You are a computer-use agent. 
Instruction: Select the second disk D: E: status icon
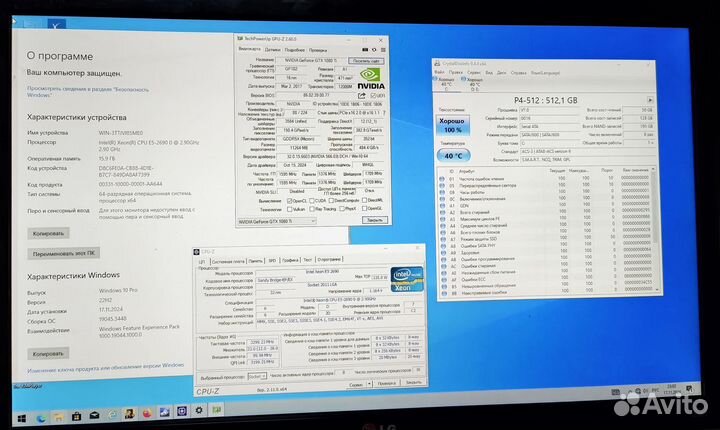point(464,79)
